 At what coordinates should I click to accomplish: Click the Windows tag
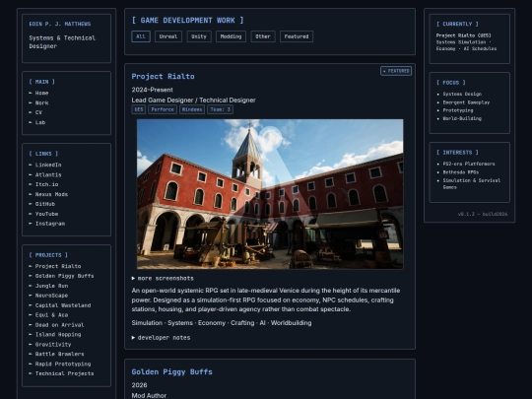pos(192,109)
